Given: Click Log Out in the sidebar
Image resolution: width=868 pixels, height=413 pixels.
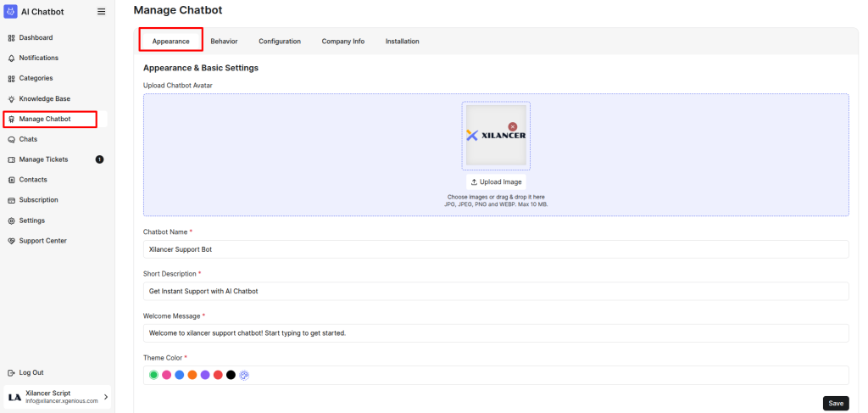Looking at the screenshot, I should point(31,373).
